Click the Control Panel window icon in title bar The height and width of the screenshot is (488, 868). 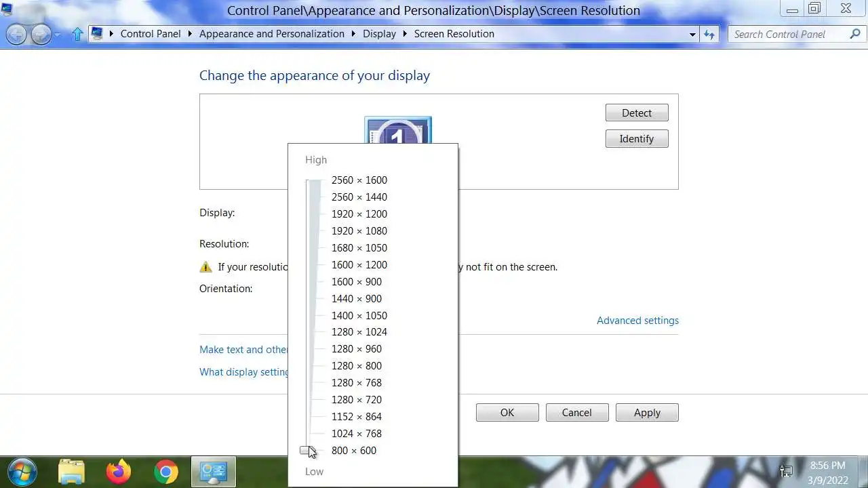7,9
